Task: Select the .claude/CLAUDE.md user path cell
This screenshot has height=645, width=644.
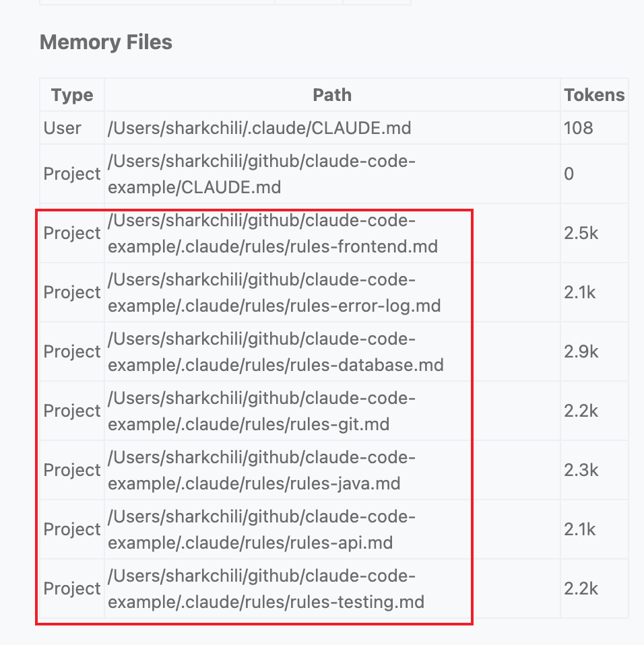Action: coord(259,128)
